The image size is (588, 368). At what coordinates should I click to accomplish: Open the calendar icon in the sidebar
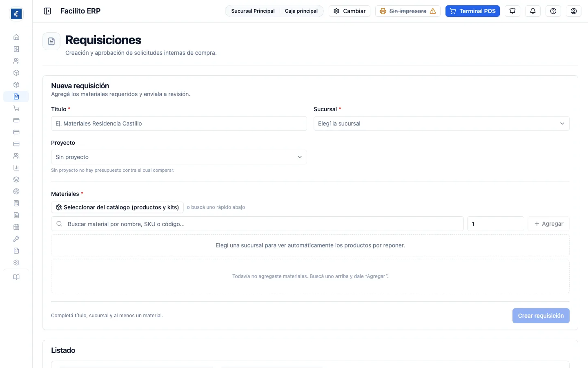click(x=16, y=227)
